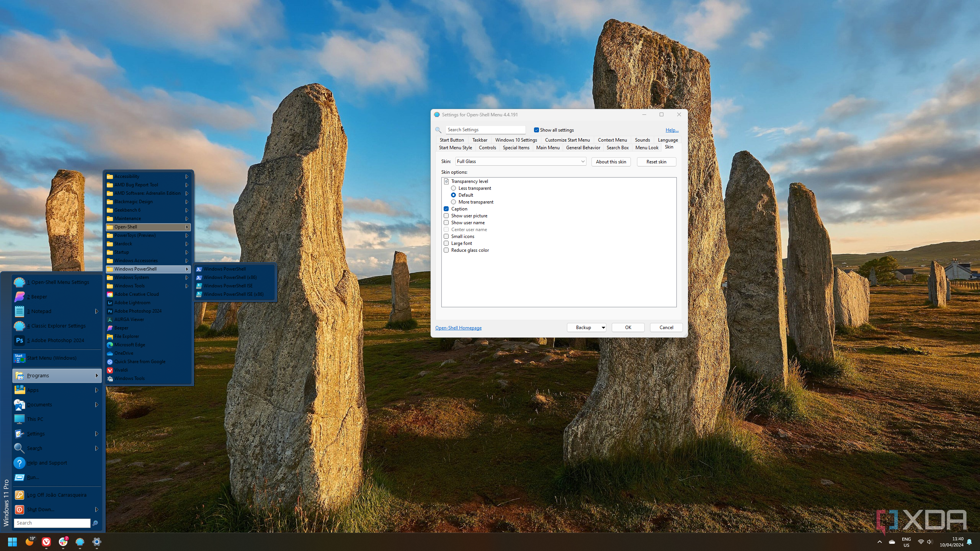The image size is (980, 551).
Task: Click the Windows Start button on taskbar
Action: tap(12, 542)
